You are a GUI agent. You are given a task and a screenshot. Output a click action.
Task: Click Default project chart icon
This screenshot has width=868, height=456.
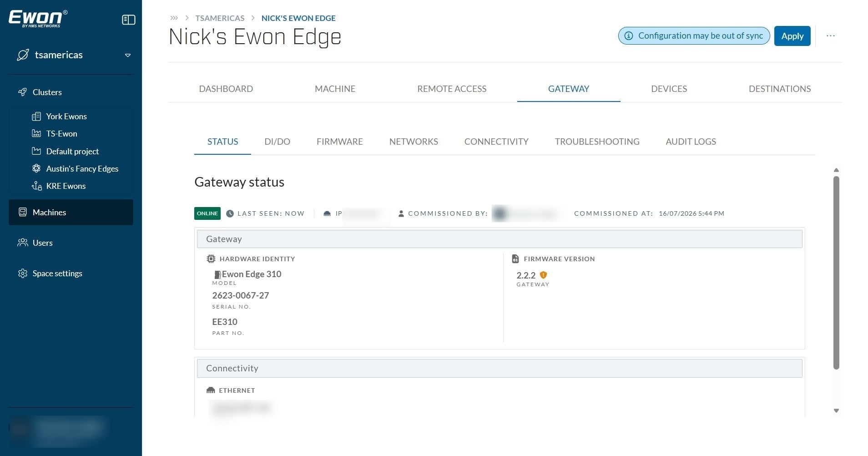(x=36, y=151)
